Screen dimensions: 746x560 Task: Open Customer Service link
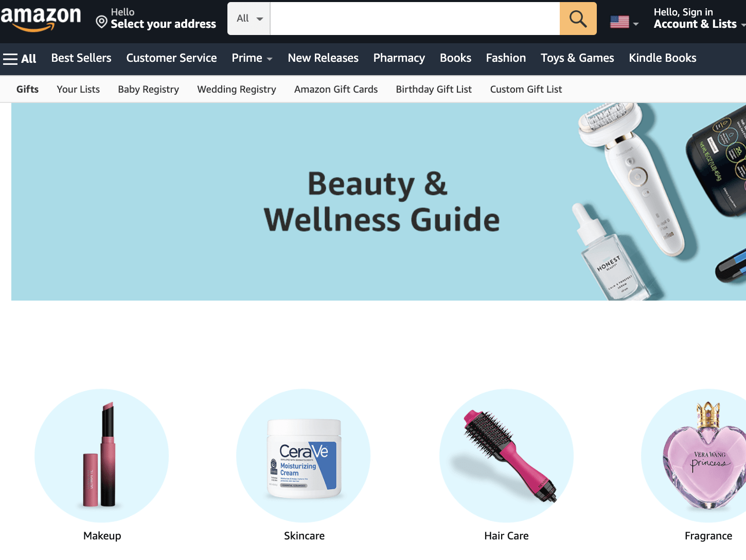(171, 58)
